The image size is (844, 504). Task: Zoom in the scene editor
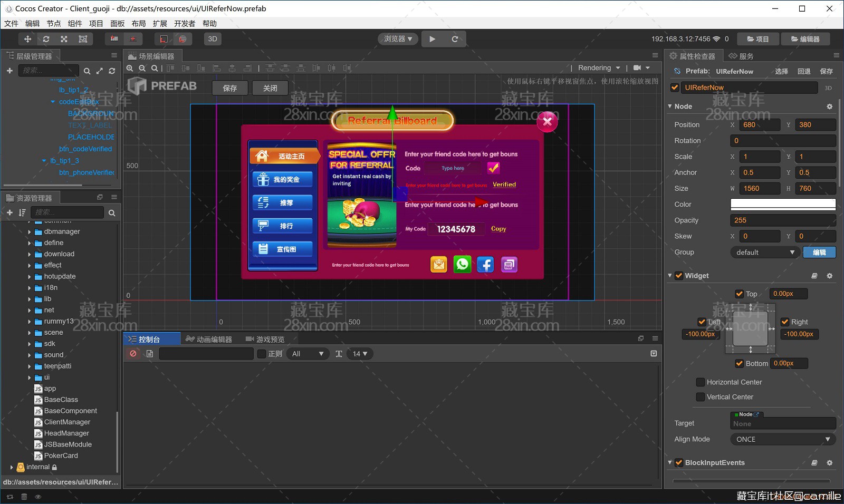[130, 68]
